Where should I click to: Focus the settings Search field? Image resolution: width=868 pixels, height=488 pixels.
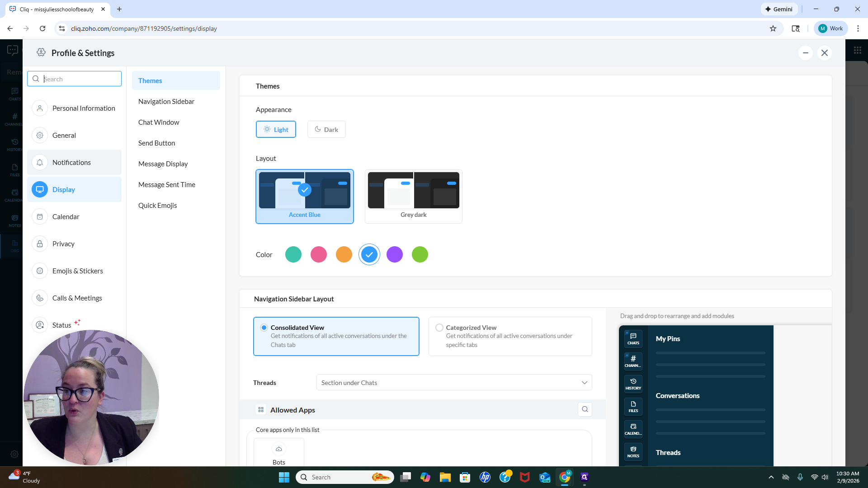[75, 79]
